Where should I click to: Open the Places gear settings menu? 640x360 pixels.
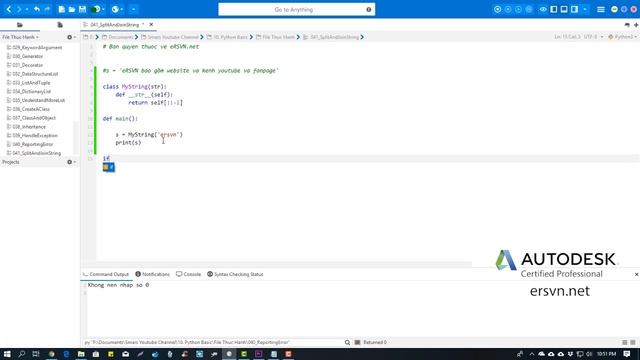(71, 37)
